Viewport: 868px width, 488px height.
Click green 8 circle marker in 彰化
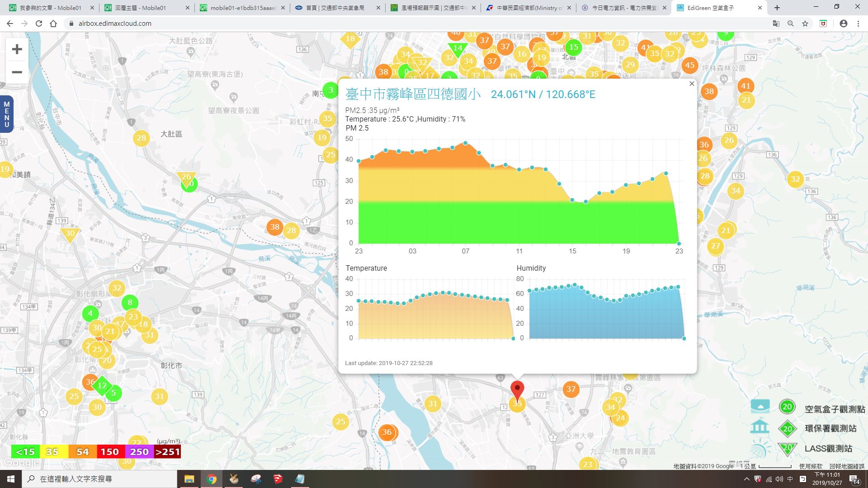[130, 302]
